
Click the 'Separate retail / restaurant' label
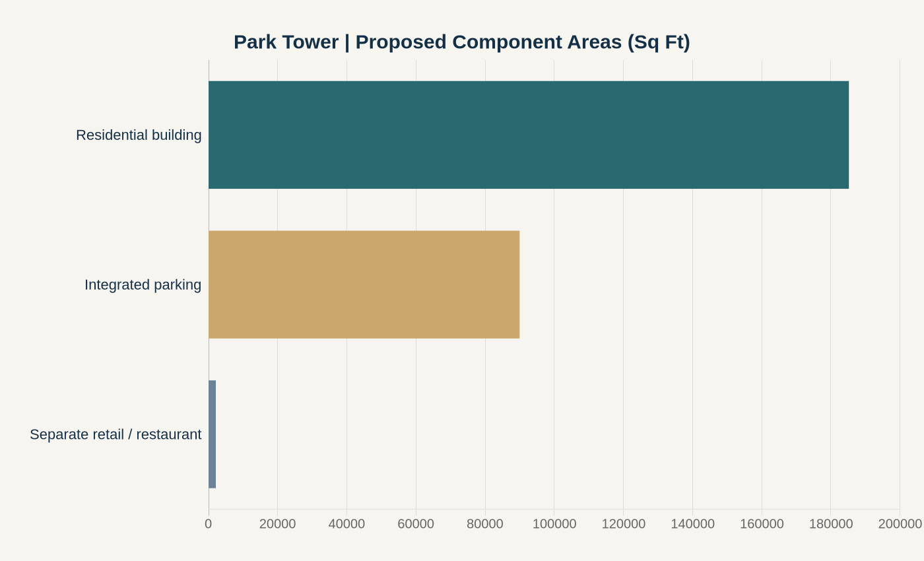pos(115,434)
